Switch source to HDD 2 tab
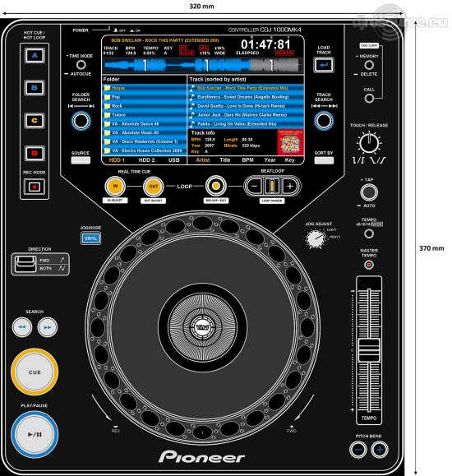 coord(146,160)
